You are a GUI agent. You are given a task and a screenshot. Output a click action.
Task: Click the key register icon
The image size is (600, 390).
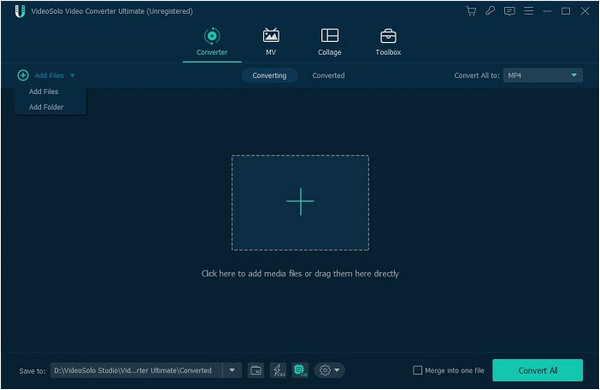click(490, 11)
